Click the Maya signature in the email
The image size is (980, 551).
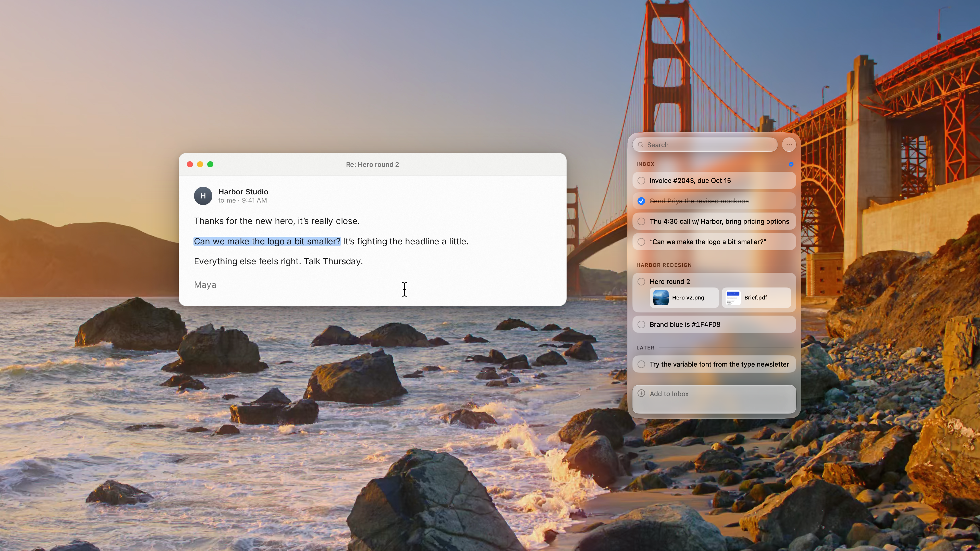(205, 285)
